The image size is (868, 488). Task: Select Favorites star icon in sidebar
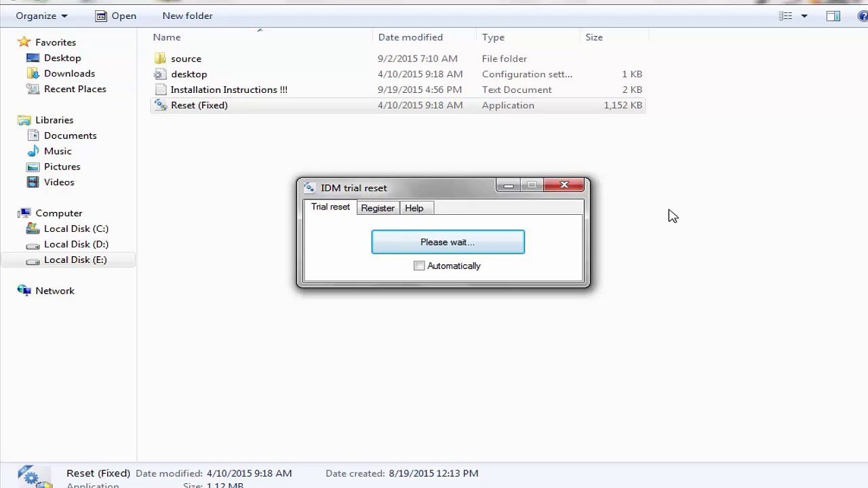pyautogui.click(x=24, y=42)
